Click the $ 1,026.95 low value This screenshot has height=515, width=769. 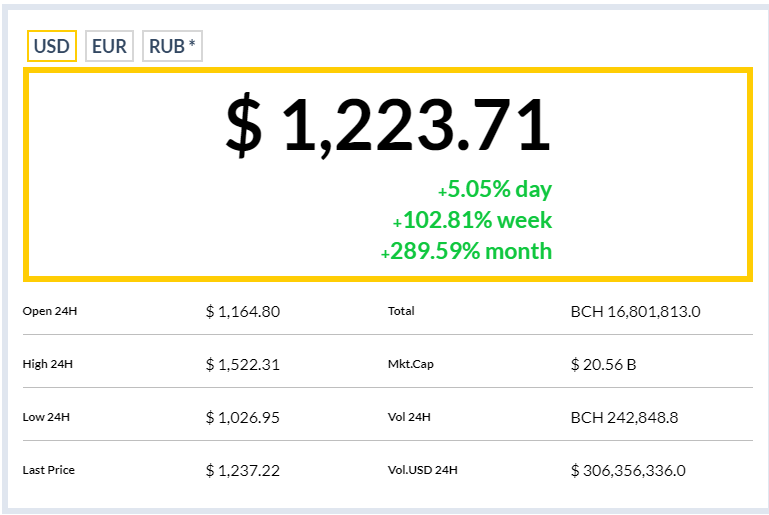pyautogui.click(x=243, y=417)
